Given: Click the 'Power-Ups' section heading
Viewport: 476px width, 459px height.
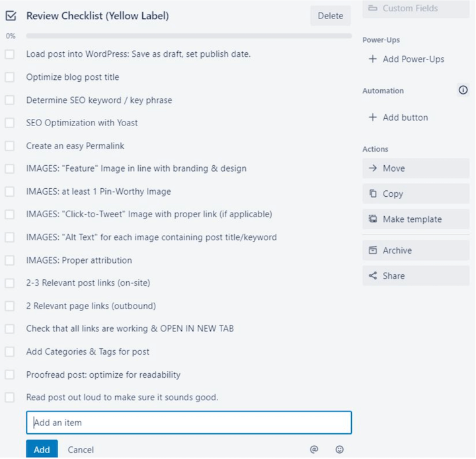Looking at the screenshot, I should pos(381,40).
